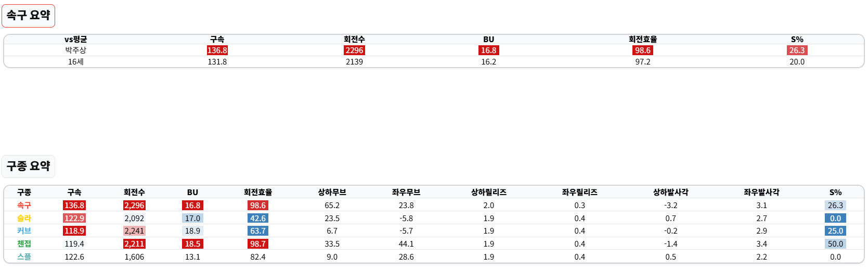The image size is (868, 269).
Task: Select the 슬라 pitch type label
Action: [24, 219]
